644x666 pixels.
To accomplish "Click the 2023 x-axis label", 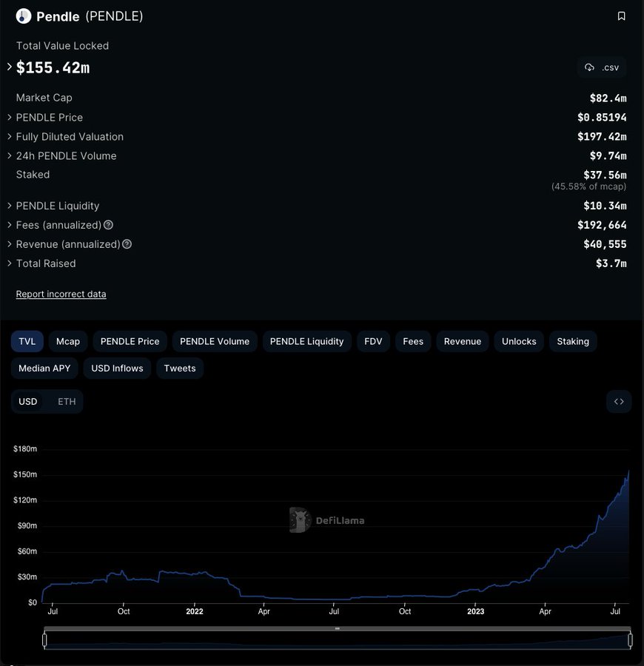I will 475,612.
